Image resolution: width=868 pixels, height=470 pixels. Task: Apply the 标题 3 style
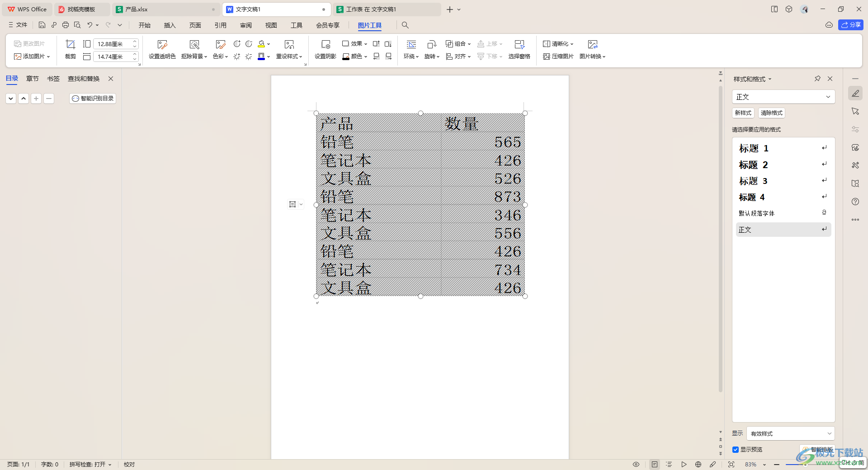click(x=783, y=181)
